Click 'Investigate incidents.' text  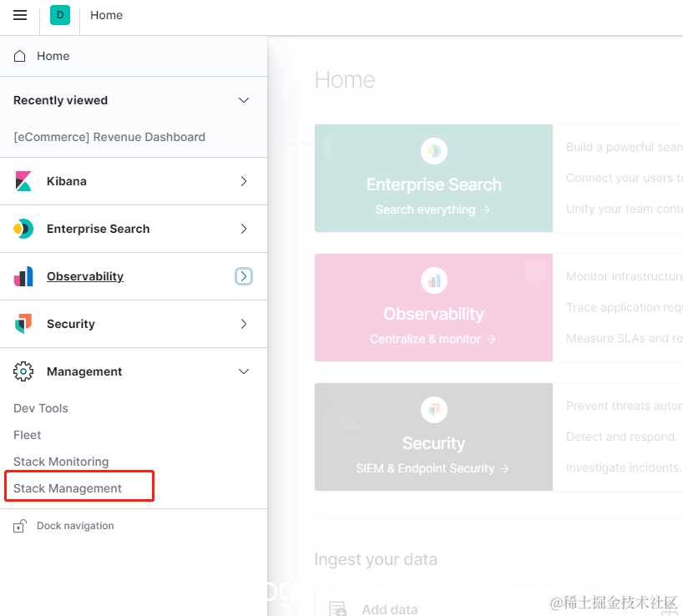coord(624,467)
